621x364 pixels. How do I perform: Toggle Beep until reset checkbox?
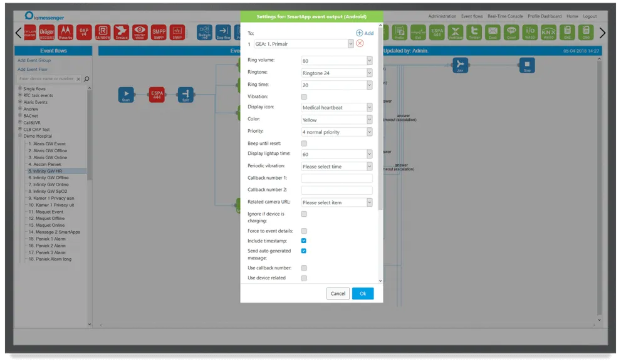coord(304,143)
